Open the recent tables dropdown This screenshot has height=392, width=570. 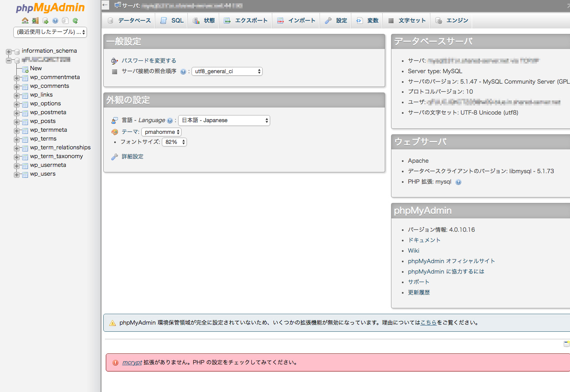50,32
